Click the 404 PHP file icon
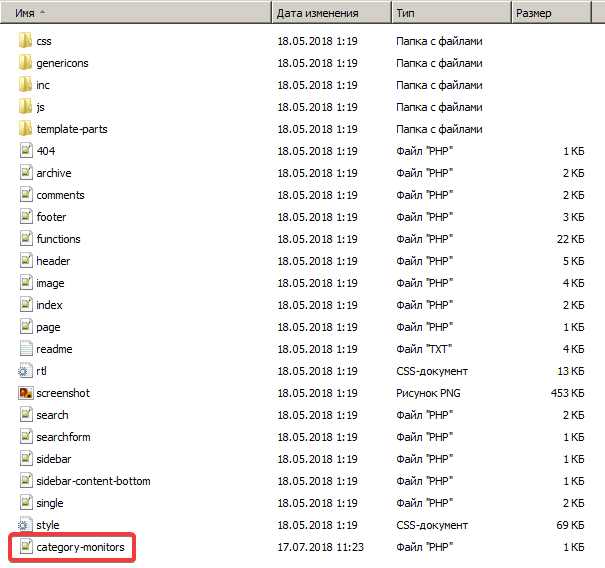Screen dimensions: 605x568 click(x=26, y=150)
